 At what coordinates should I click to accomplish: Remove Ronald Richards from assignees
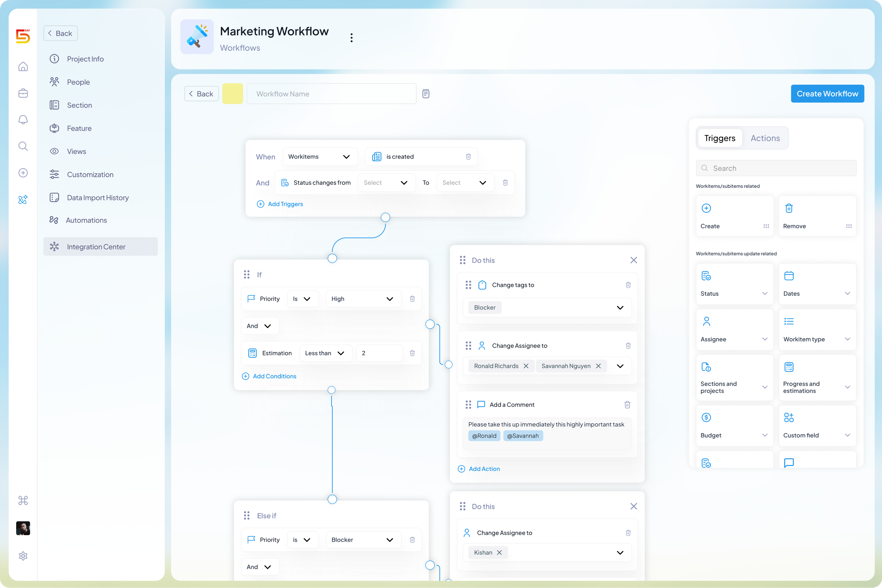pyautogui.click(x=526, y=366)
